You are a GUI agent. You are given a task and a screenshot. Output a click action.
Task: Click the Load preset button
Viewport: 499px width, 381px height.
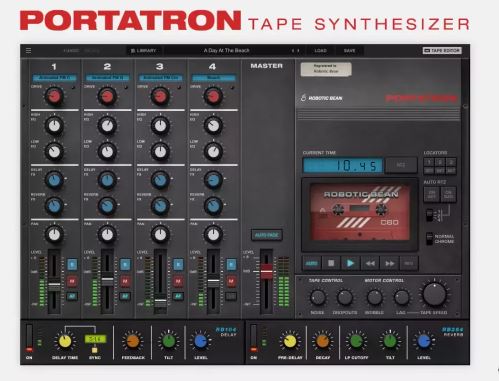pos(320,51)
